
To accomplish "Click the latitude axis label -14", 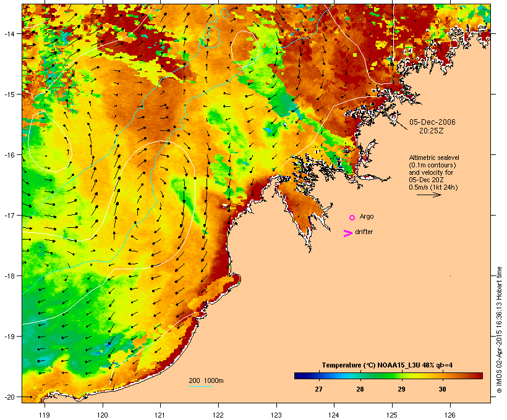I will [x=10, y=33].
